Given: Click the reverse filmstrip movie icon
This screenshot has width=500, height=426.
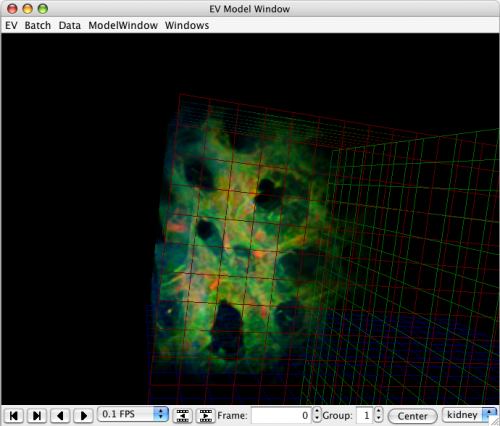Looking at the screenshot, I should coord(182,416).
